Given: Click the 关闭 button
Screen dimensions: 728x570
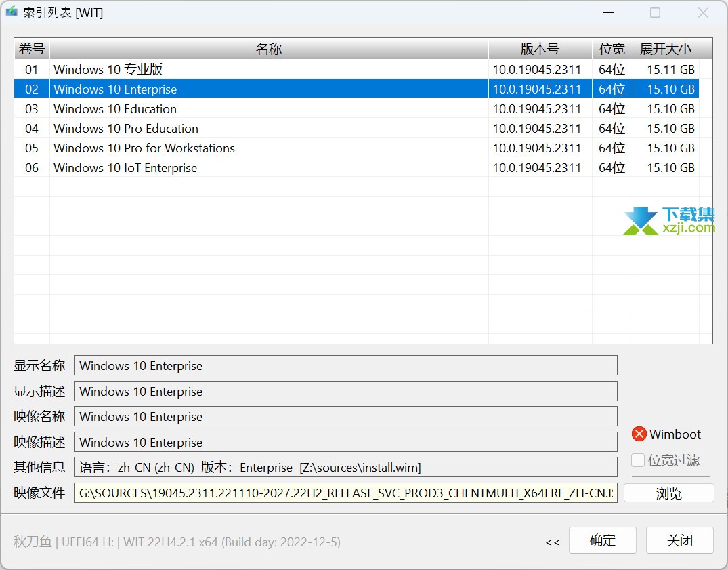Looking at the screenshot, I should [x=679, y=540].
